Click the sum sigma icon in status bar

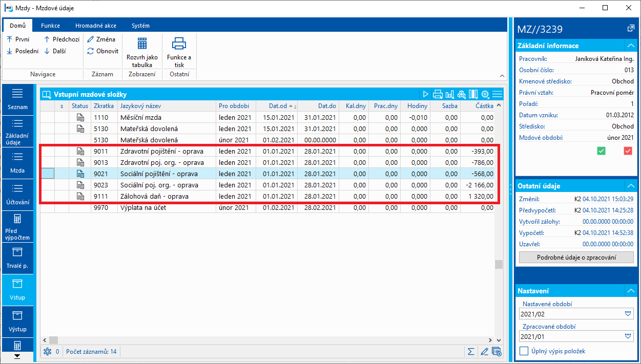(x=471, y=351)
